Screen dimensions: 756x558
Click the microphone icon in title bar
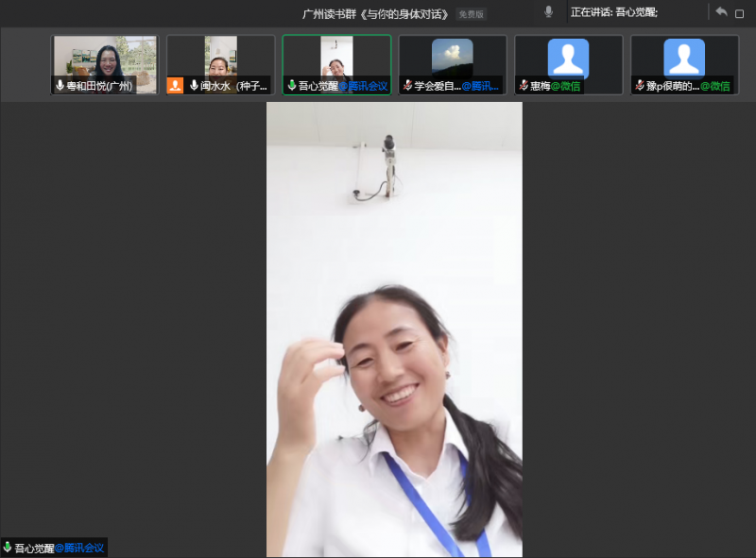pos(549,12)
